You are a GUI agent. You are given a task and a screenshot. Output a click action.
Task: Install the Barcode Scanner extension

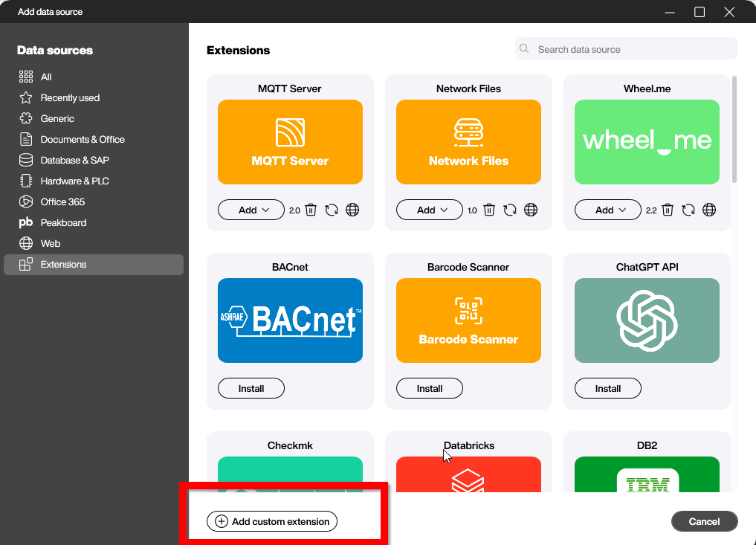430,388
